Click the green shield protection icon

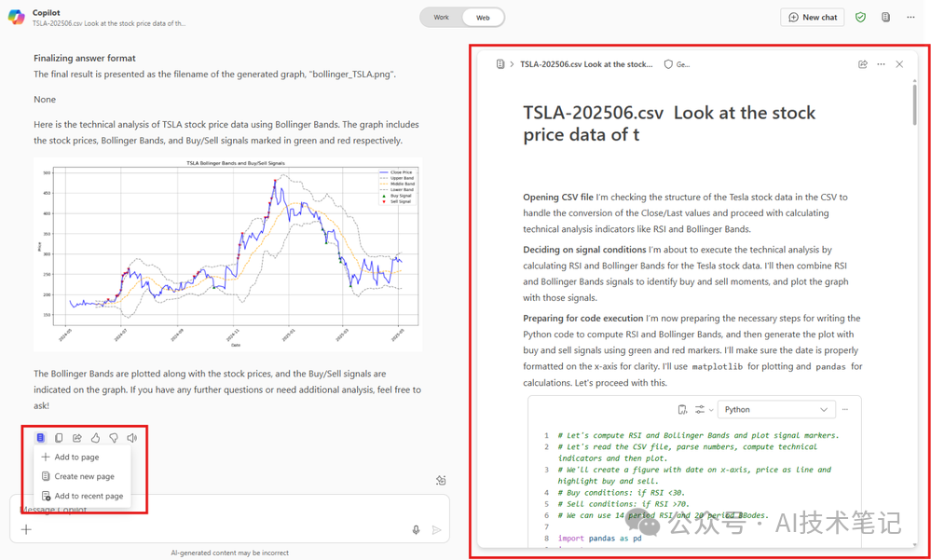click(860, 17)
